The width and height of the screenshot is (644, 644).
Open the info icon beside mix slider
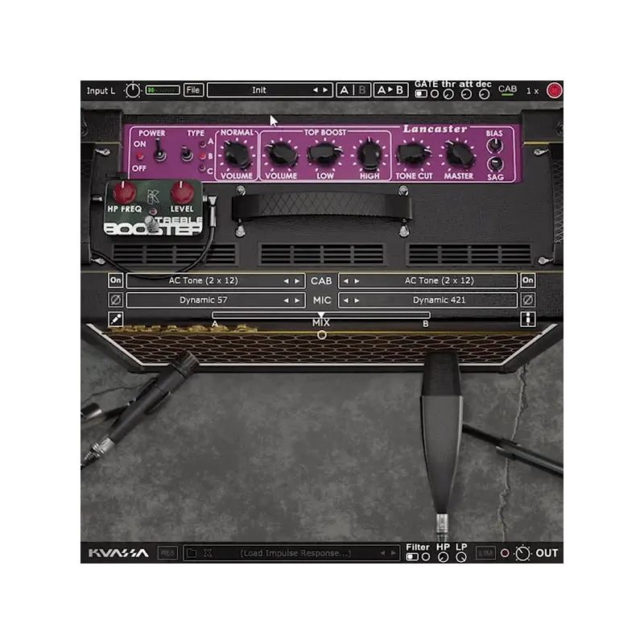click(528, 319)
